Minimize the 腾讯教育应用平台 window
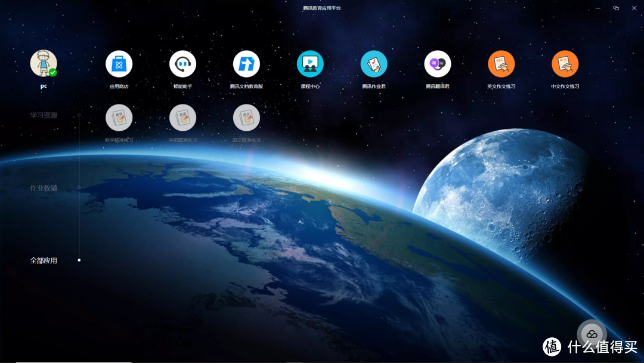The width and height of the screenshot is (644, 363). pyautogui.click(x=598, y=8)
